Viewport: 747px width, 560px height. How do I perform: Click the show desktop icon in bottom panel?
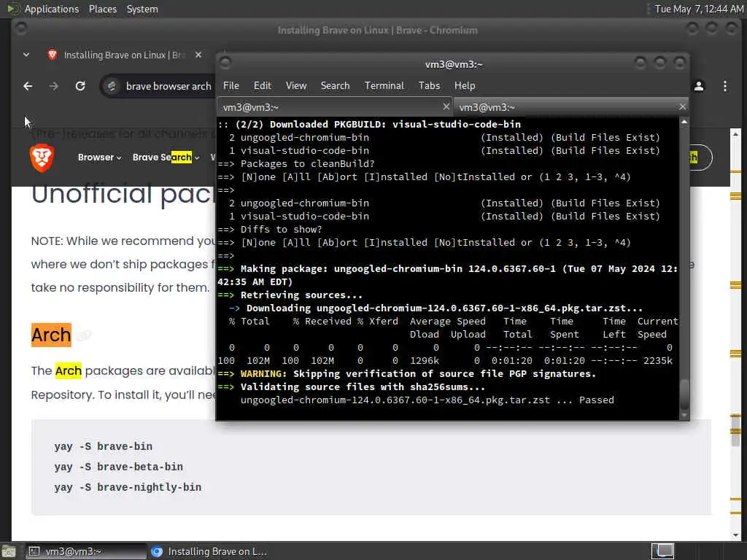[x=8, y=552]
